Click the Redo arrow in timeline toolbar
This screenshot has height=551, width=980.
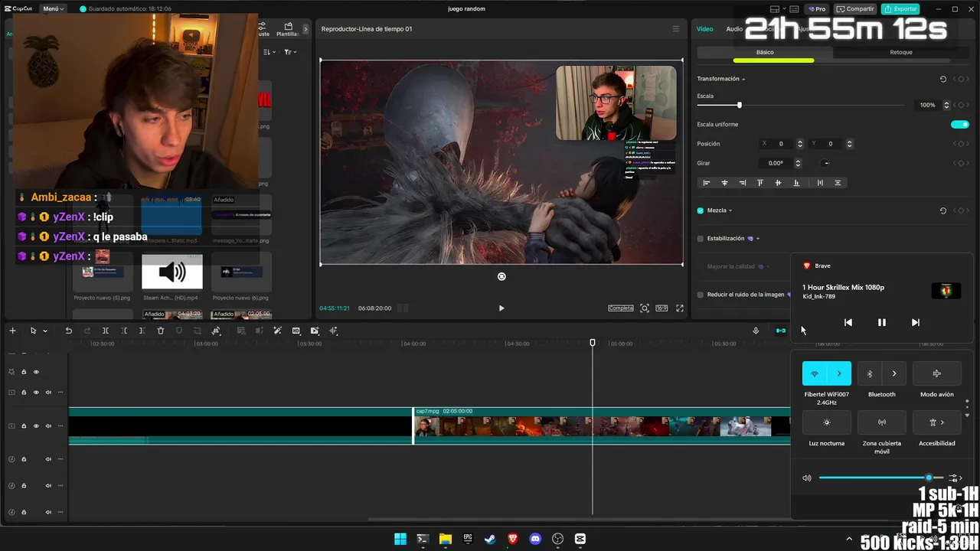[x=87, y=331]
